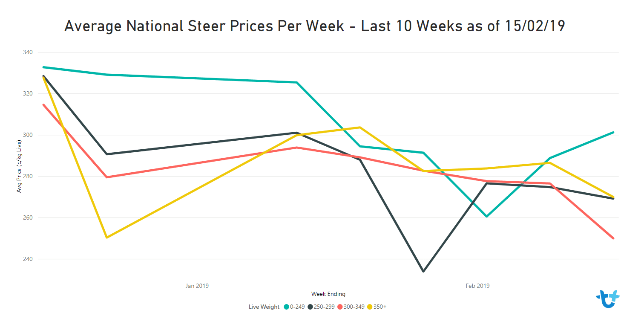Viewport: 644px width, 313px height.
Task: Click the Jan 2019 axis label
Action: [197, 286]
